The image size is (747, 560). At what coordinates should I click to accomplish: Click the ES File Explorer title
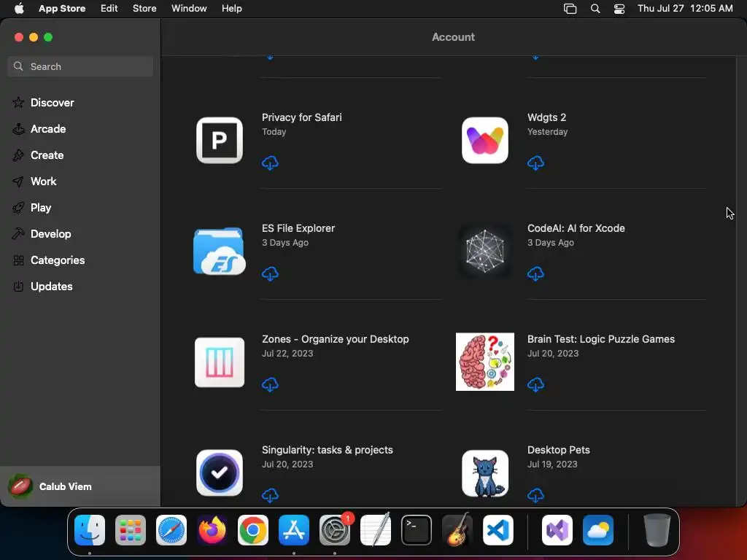click(x=298, y=228)
